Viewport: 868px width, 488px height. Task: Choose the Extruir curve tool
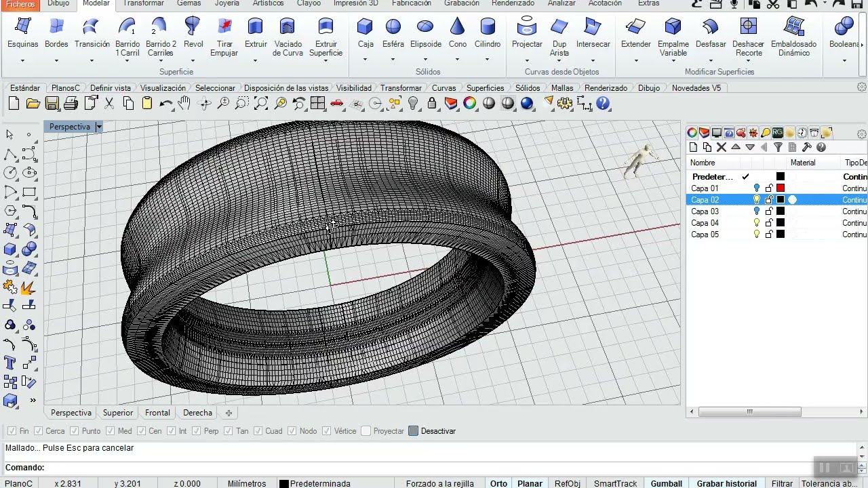(x=256, y=33)
